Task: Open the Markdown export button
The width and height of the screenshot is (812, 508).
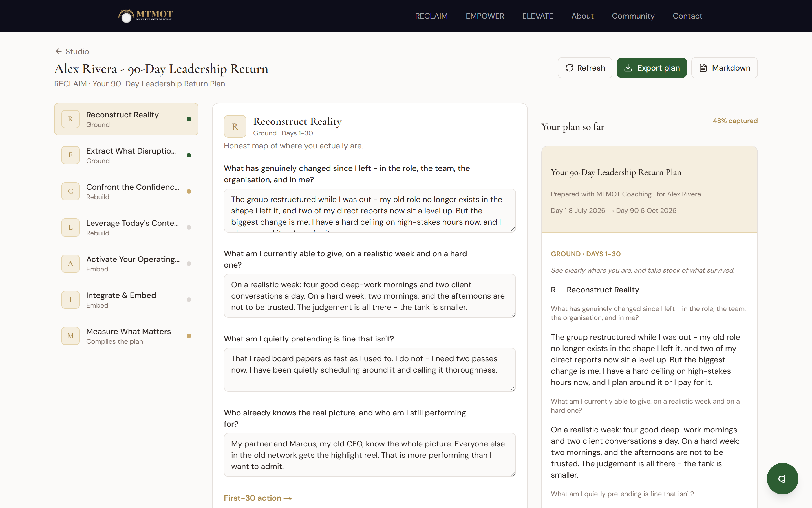Action: (x=724, y=68)
